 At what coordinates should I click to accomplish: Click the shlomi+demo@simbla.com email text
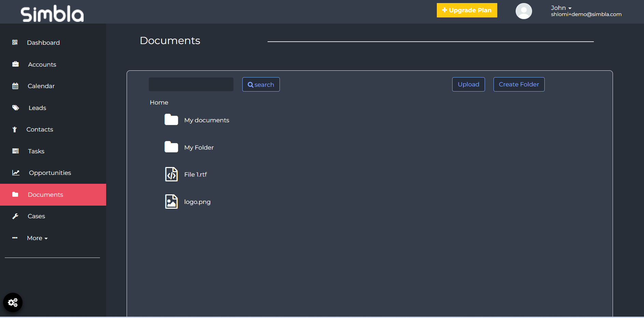[586, 14]
